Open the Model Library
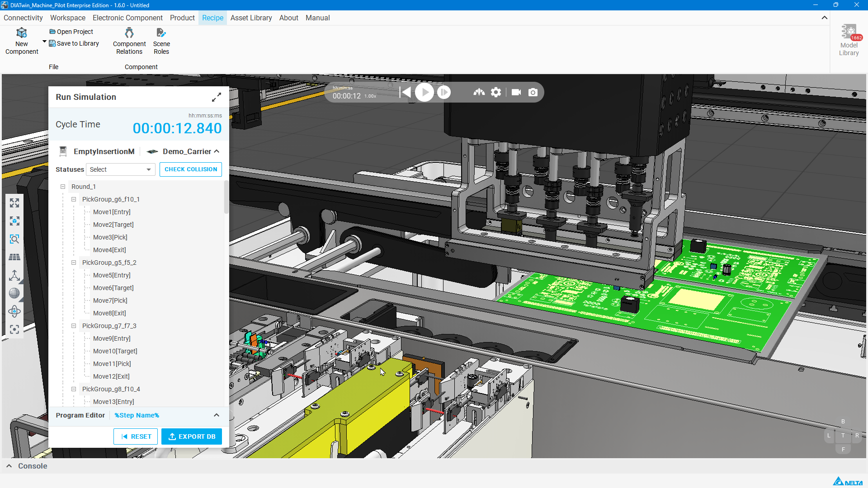Image resolution: width=868 pixels, height=488 pixels. (x=849, y=41)
